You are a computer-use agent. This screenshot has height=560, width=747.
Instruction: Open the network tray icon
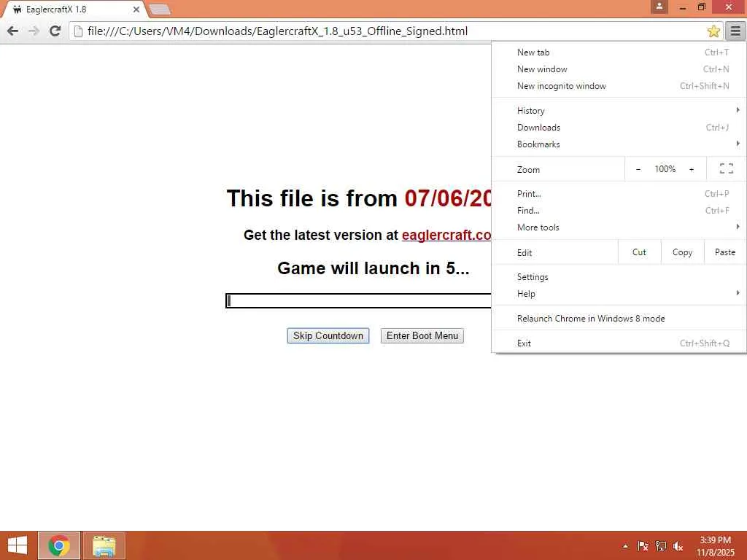660,546
